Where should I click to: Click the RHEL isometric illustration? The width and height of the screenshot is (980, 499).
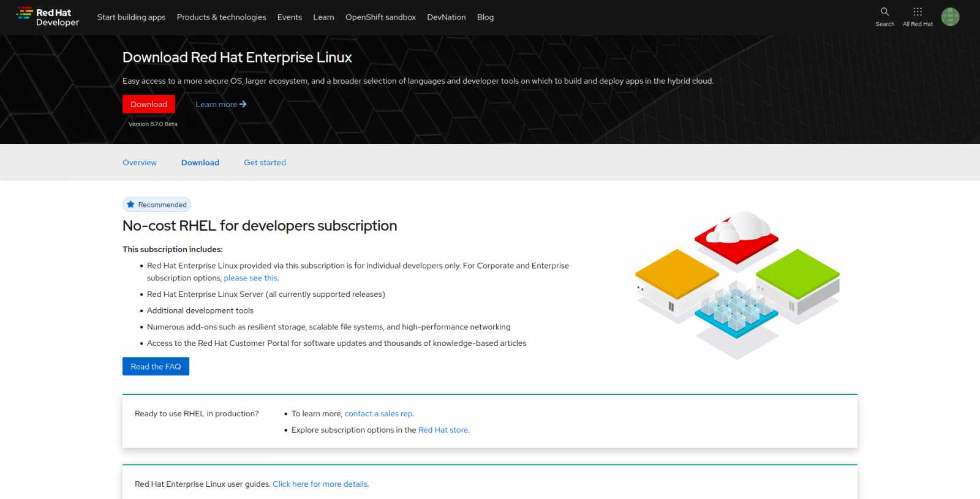point(737,285)
